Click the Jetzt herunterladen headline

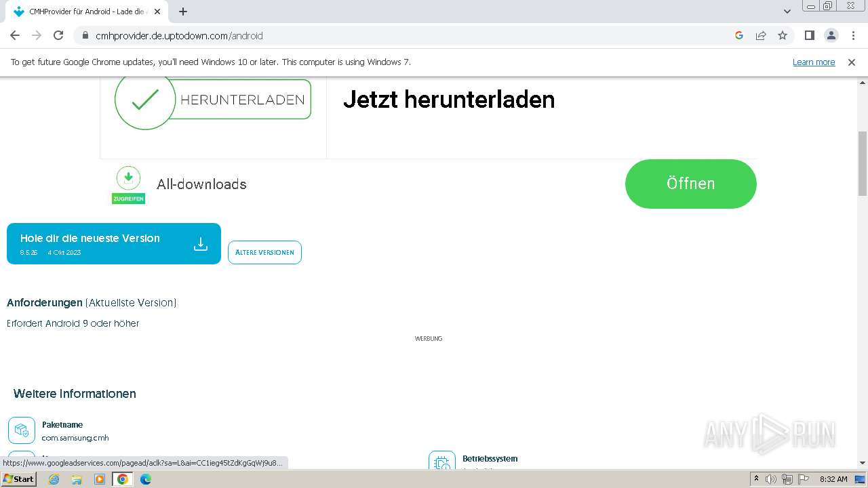(449, 100)
